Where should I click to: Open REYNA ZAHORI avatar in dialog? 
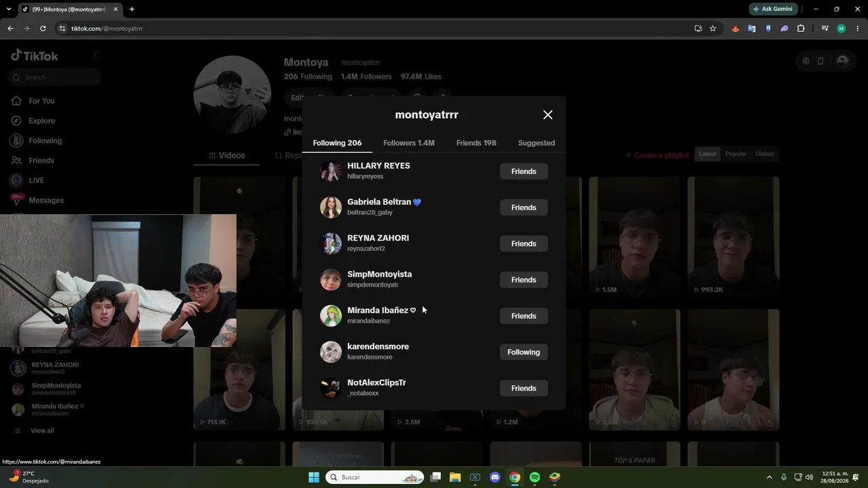coord(331,243)
